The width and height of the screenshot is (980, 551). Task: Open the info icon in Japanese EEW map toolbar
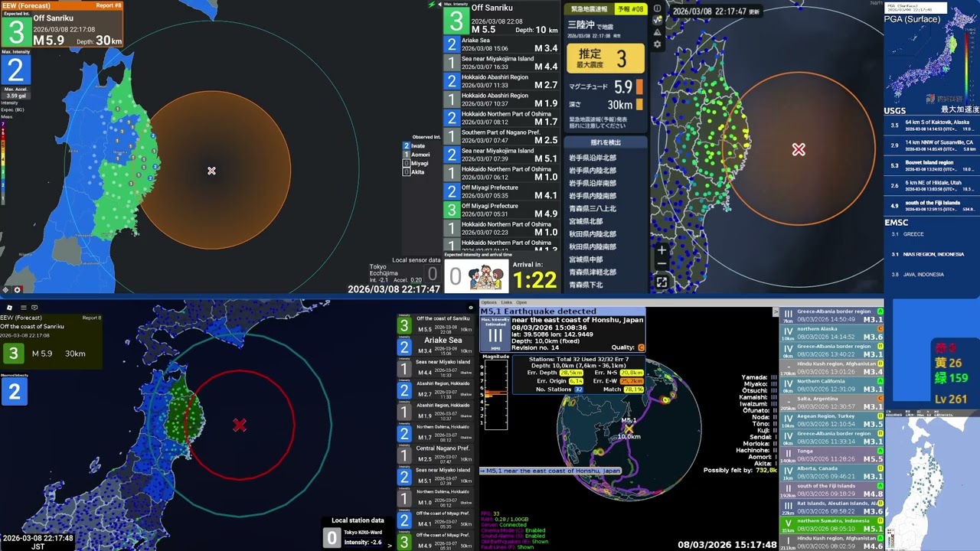click(657, 8)
